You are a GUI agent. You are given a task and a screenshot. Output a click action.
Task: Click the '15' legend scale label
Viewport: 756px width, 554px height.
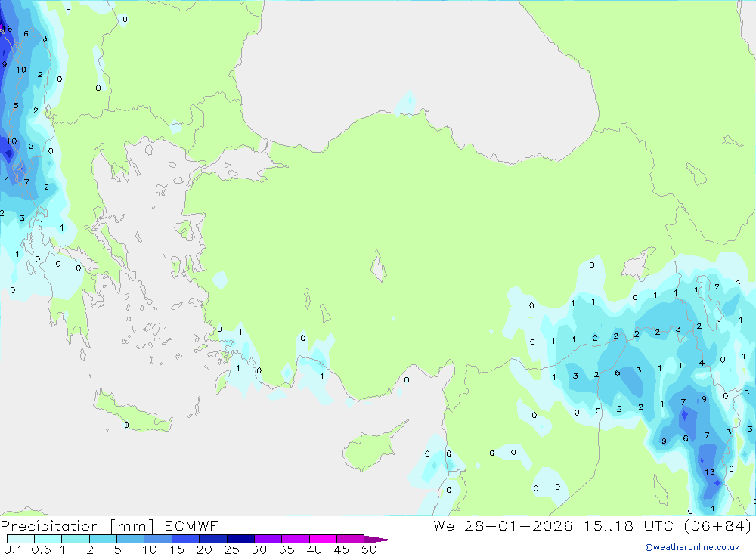coord(176,549)
